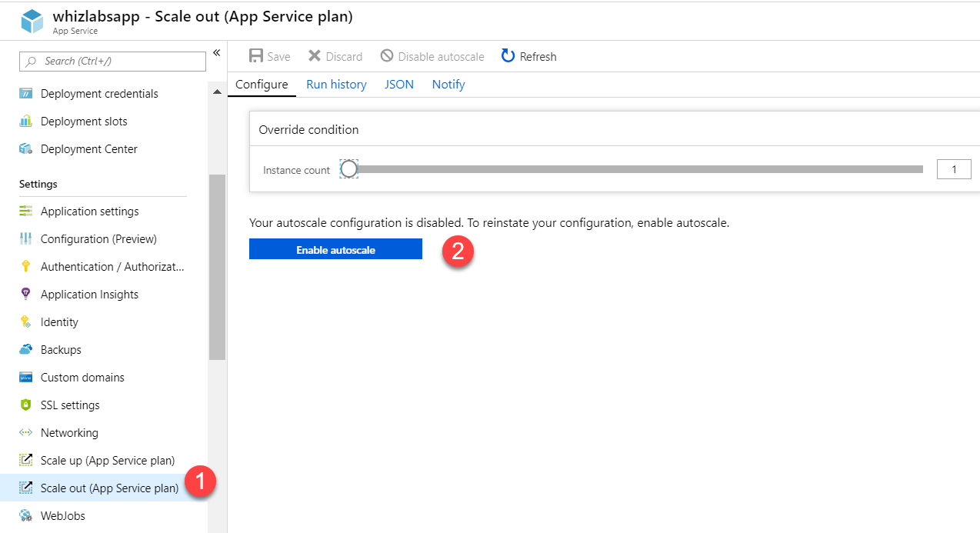Open Deployment credentials menu item
980x533 pixels.
(99, 94)
